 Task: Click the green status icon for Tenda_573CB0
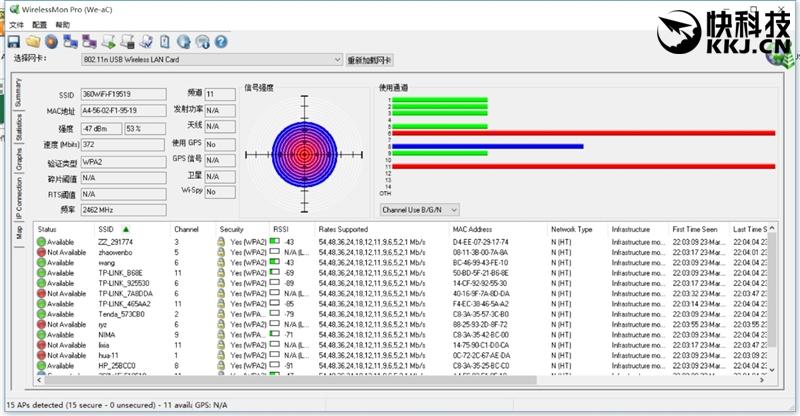point(41,314)
